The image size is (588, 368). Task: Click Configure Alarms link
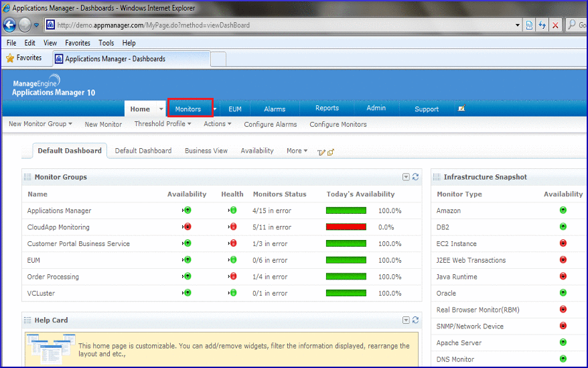(x=271, y=124)
